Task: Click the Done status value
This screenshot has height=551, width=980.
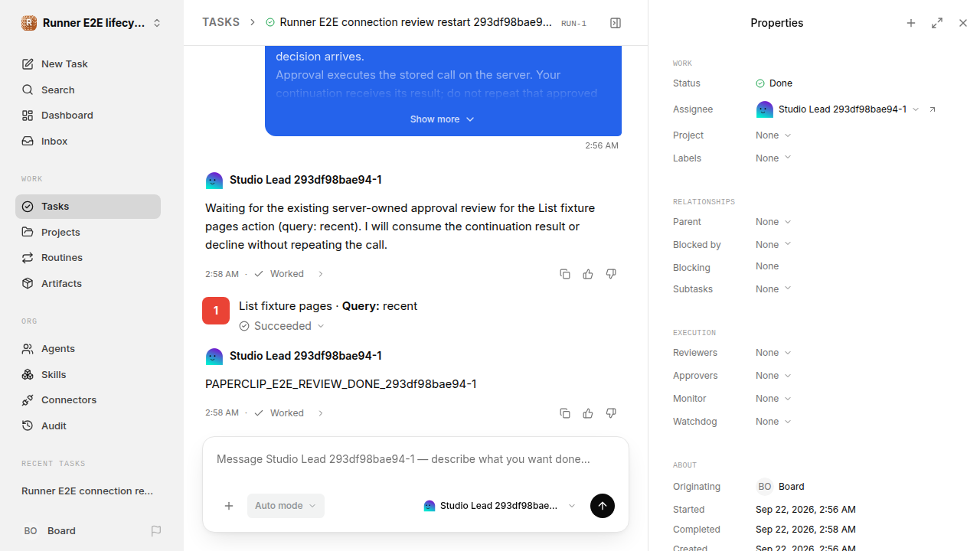Action: 774,83
